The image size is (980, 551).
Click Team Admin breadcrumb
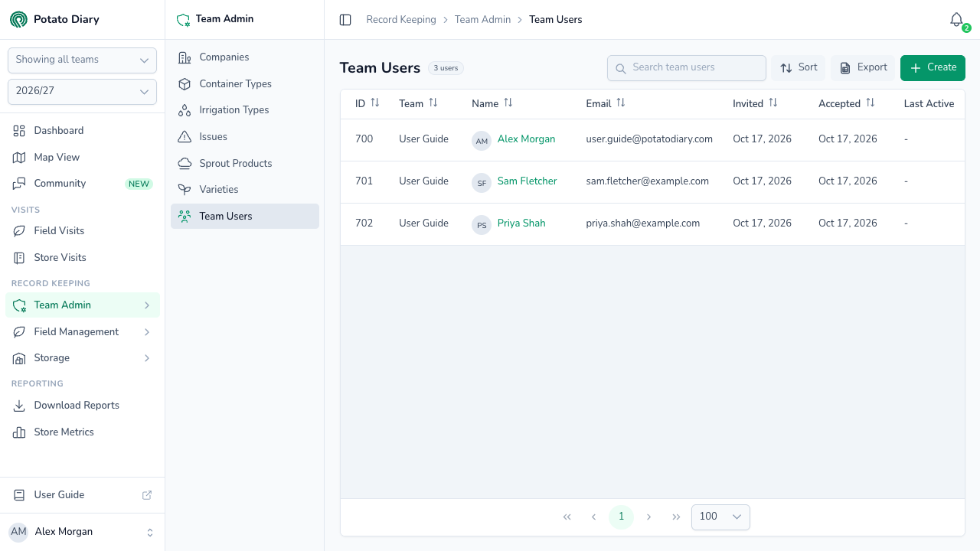click(482, 20)
